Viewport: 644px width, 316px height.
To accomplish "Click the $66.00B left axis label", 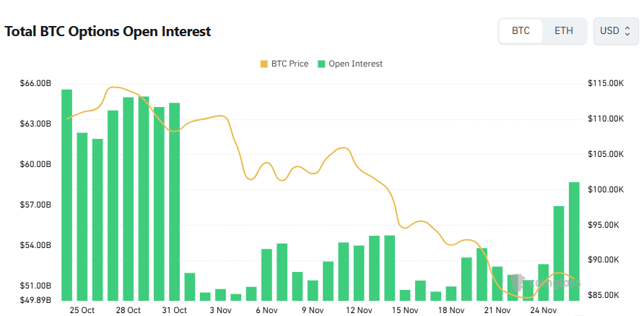I will point(35,84).
